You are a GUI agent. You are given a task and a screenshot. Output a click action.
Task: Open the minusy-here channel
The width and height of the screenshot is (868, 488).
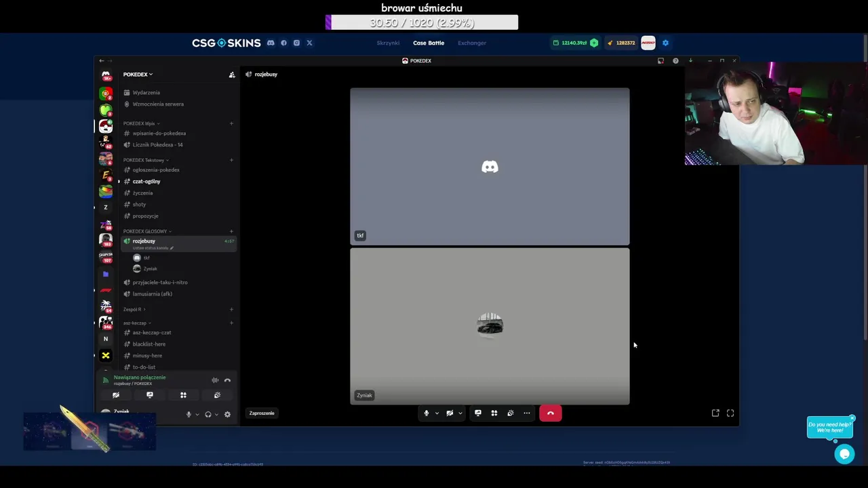click(x=147, y=355)
